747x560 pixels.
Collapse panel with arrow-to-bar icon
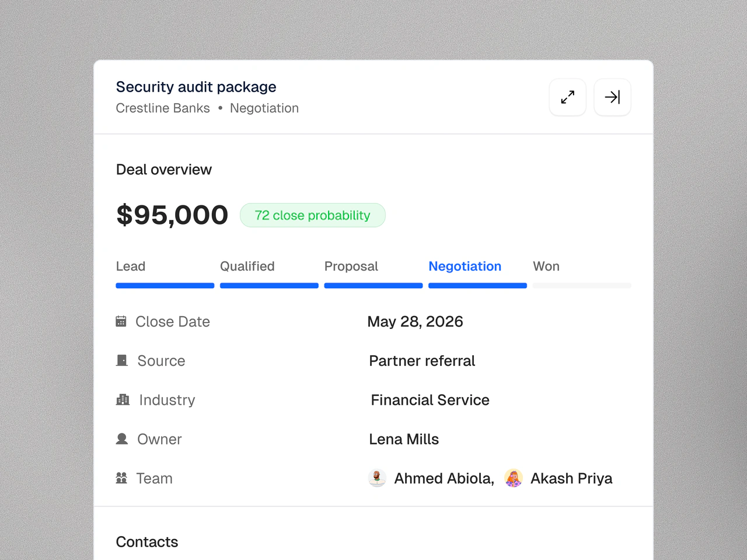(x=612, y=97)
